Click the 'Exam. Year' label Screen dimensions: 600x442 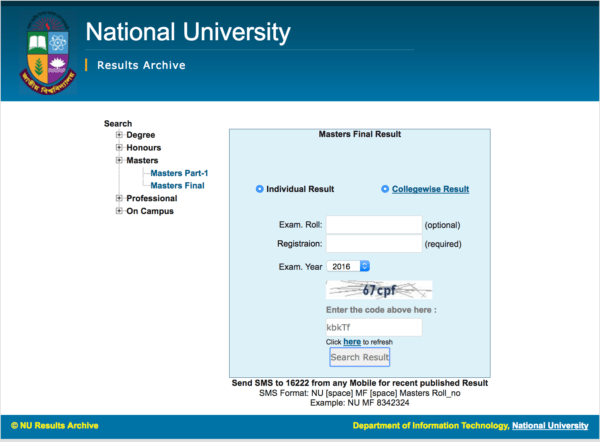click(300, 267)
